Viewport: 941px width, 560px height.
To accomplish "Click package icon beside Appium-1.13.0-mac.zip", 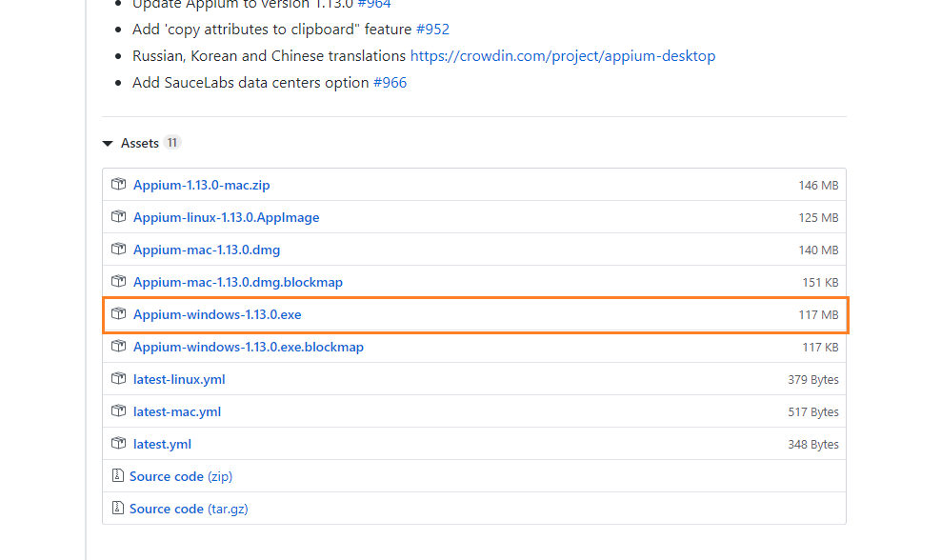I will point(118,185).
